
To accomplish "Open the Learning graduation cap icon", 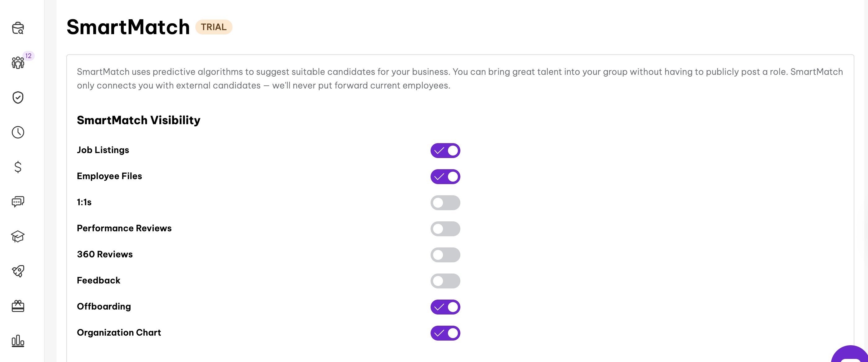I will point(18,237).
